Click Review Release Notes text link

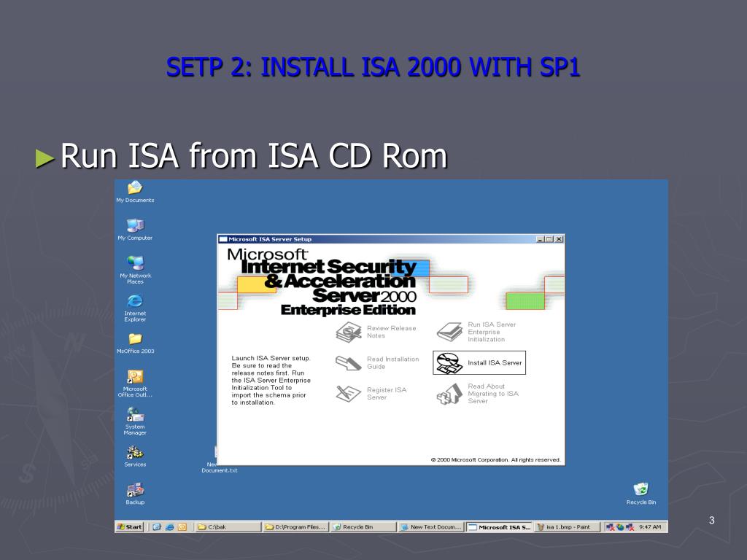(x=391, y=332)
